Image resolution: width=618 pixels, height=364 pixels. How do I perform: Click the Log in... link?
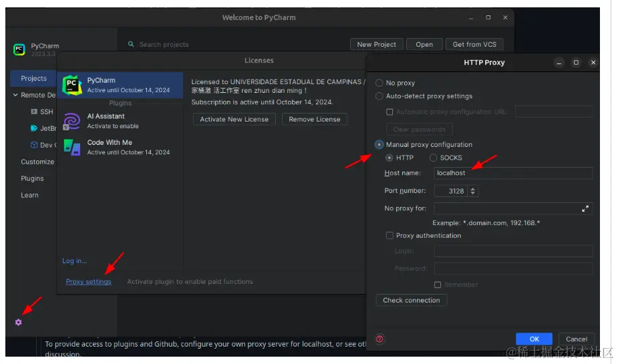click(74, 260)
